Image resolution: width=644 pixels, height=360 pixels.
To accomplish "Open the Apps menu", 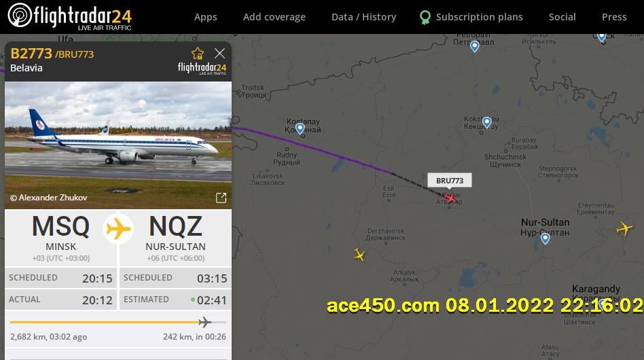I will click(205, 17).
